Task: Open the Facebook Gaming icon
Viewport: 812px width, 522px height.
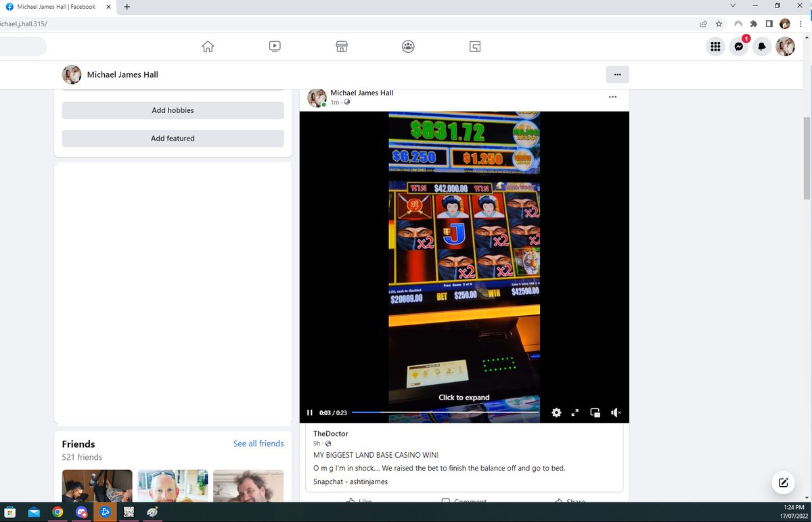Action: 475,47
